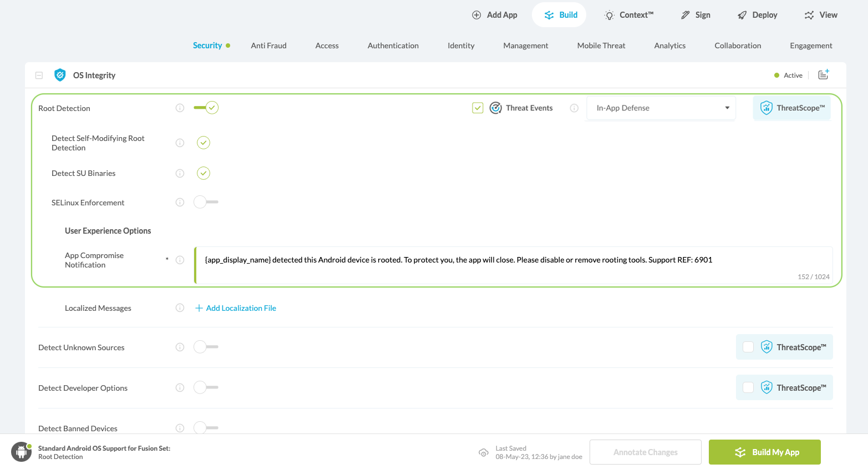Open the Threat Events info tooltip icon

[574, 108]
